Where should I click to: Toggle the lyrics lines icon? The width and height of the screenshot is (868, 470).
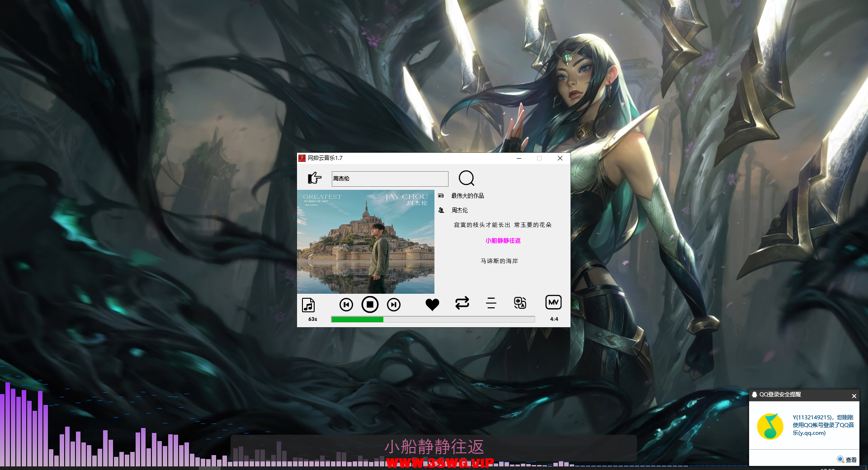(x=491, y=303)
